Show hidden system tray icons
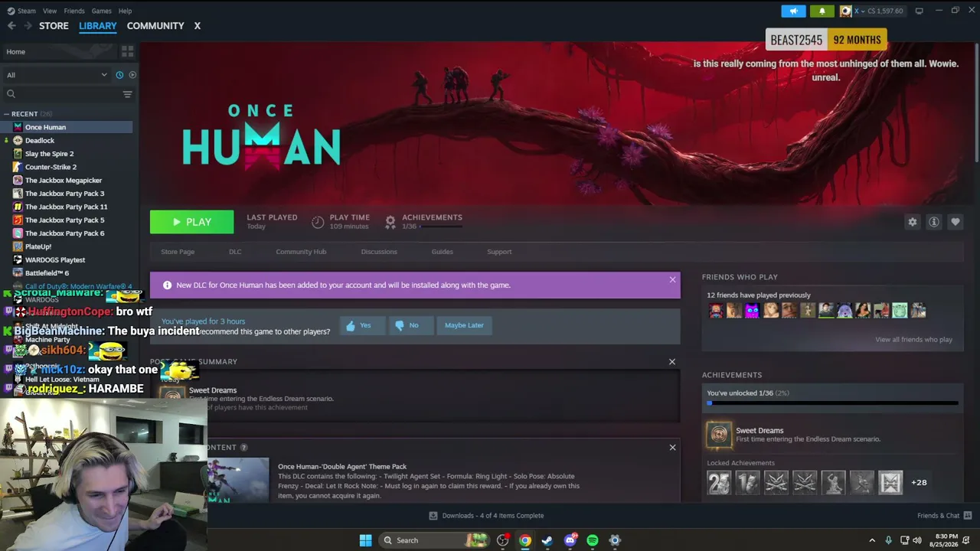Viewport: 980px width, 551px height. [x=871, y=540]
